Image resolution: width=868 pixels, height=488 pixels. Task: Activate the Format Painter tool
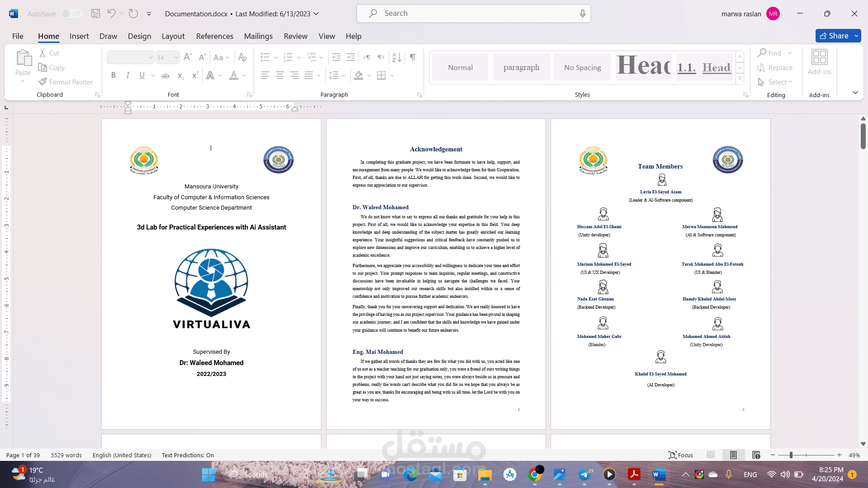point(66,82)
